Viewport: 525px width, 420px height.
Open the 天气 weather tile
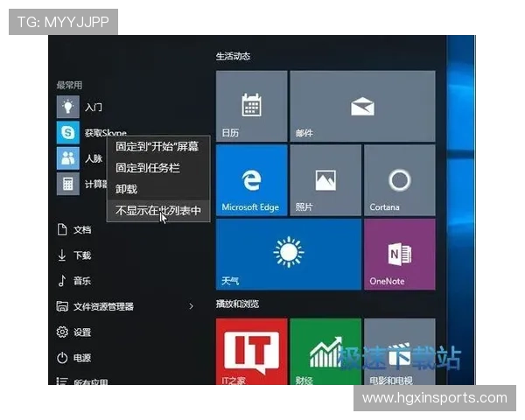point(288,254)
